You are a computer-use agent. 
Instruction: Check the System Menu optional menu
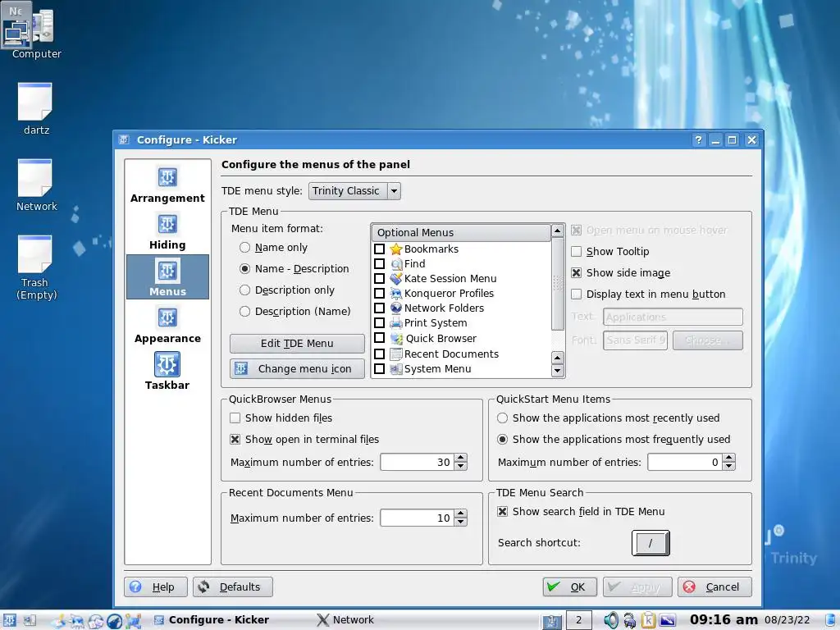(379, 369)
